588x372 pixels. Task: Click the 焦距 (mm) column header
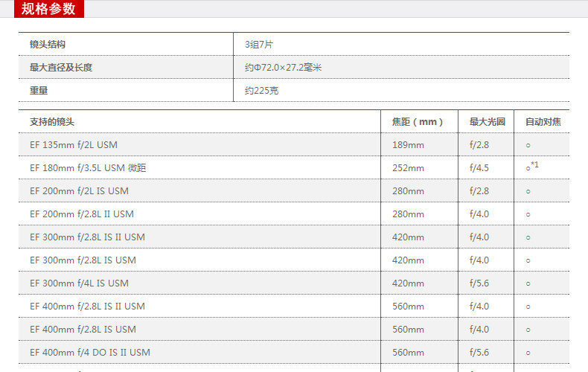pos(418,121)
